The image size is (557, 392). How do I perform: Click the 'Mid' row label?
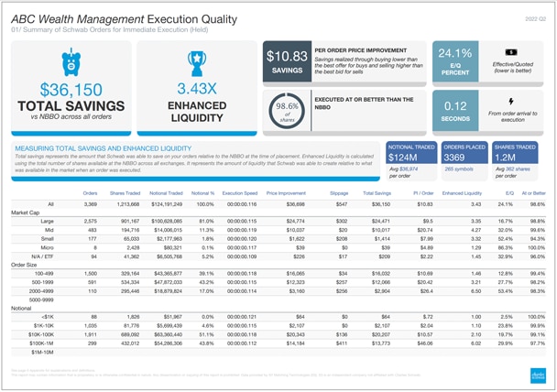click(49, 230)
